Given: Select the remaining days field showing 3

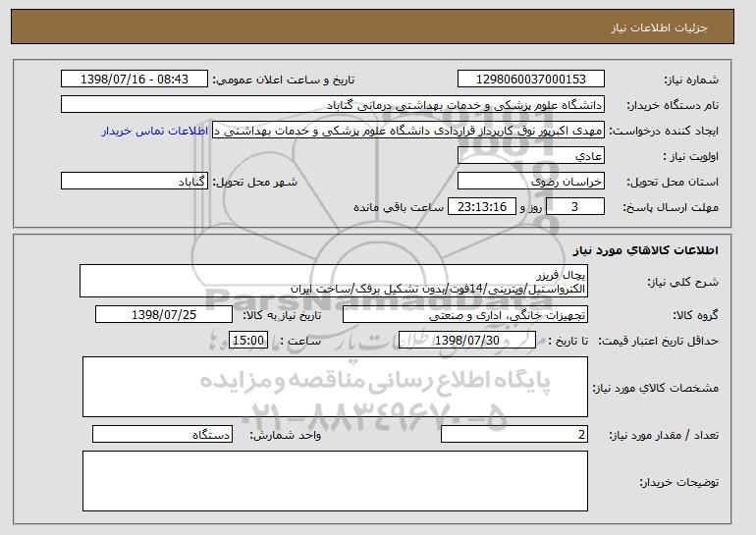Looking at the screenshot, I should (x=574, y=207).
